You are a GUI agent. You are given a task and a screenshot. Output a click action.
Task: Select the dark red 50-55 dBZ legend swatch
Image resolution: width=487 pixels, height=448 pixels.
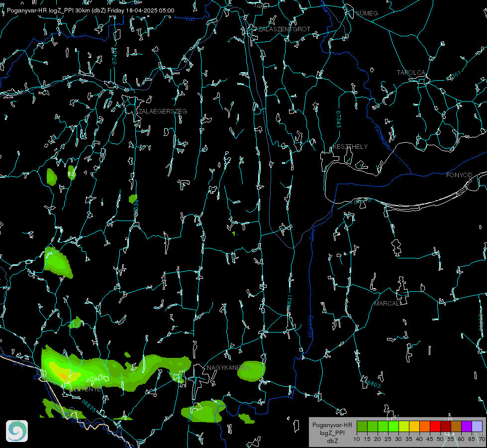point(446,427)
